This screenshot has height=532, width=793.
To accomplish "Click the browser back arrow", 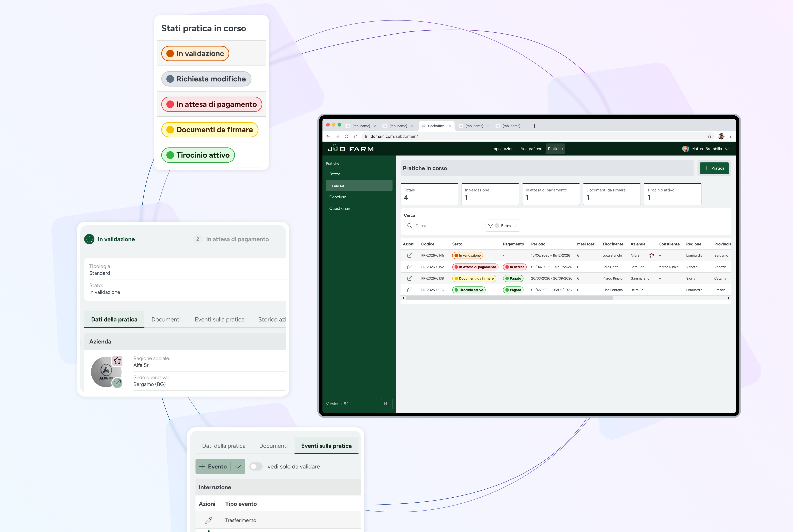I will point(328,136).
